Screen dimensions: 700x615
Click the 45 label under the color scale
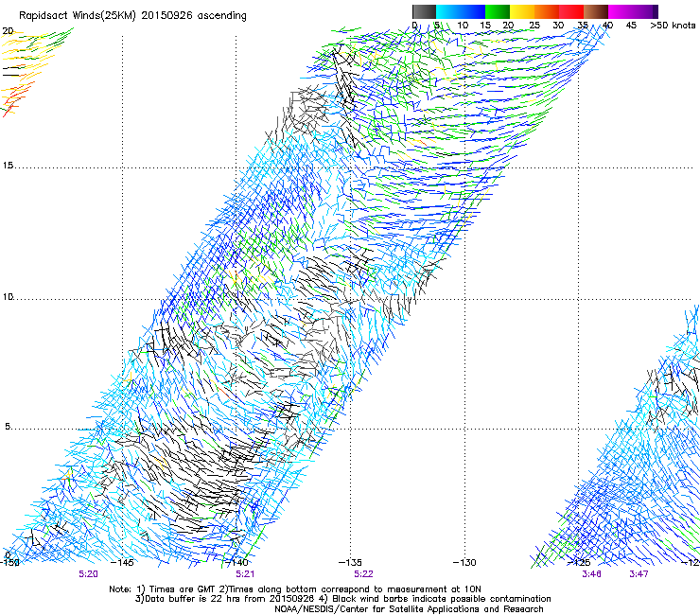click(631, 26)
